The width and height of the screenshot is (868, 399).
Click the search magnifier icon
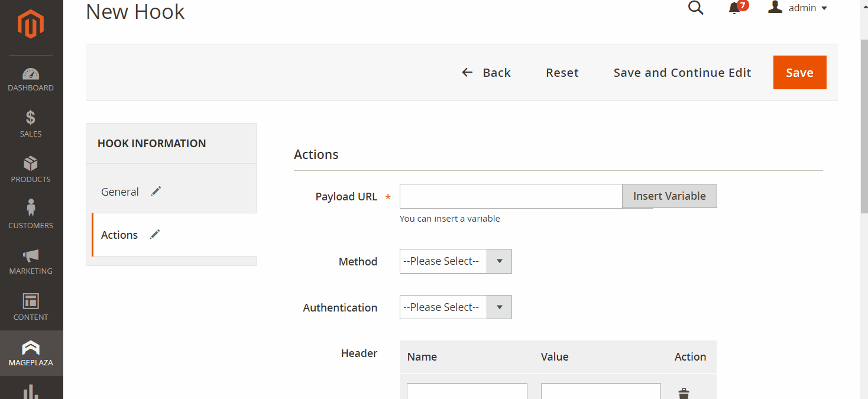[696, 8]
